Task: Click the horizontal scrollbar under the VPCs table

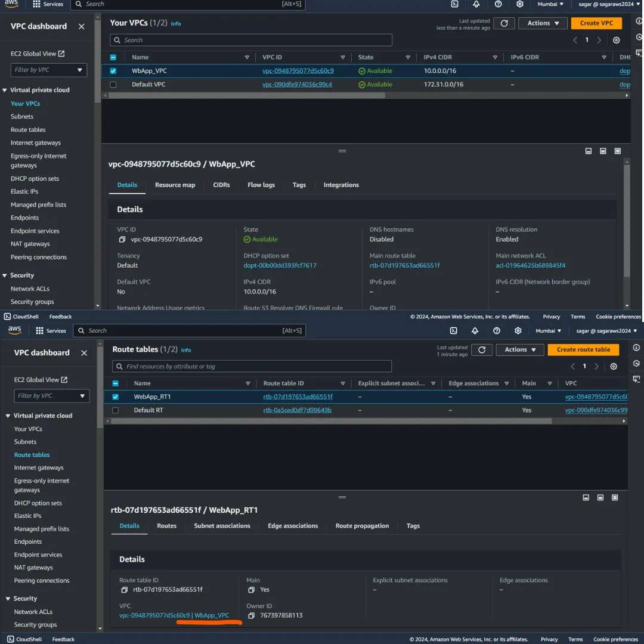Action: [246, 95]
